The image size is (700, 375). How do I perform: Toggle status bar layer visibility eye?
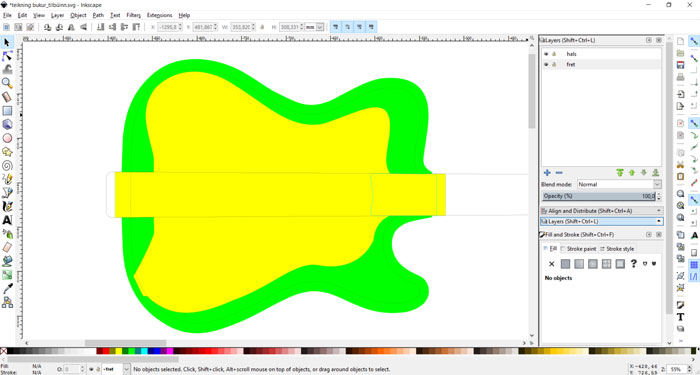click(x=91, y=369)
